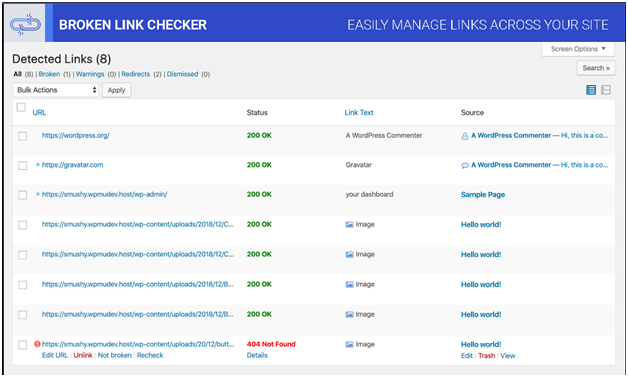Open https://wordpress.org/ link
Screen dimensions: 628x377
pyautogui.click(x=76, y=135)
